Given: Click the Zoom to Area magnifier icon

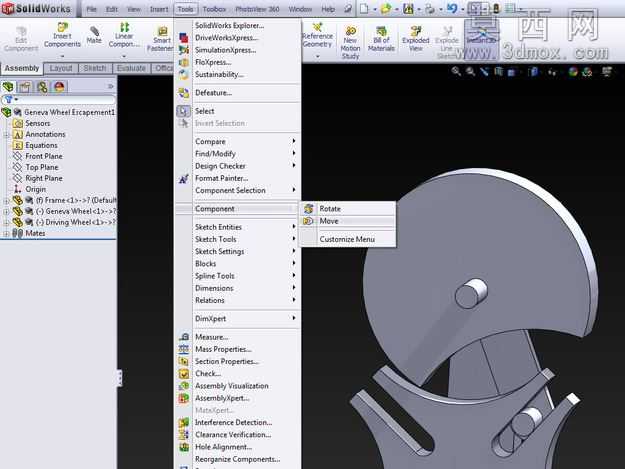Looking at the screenshot, I should click(x=471, y=72).
